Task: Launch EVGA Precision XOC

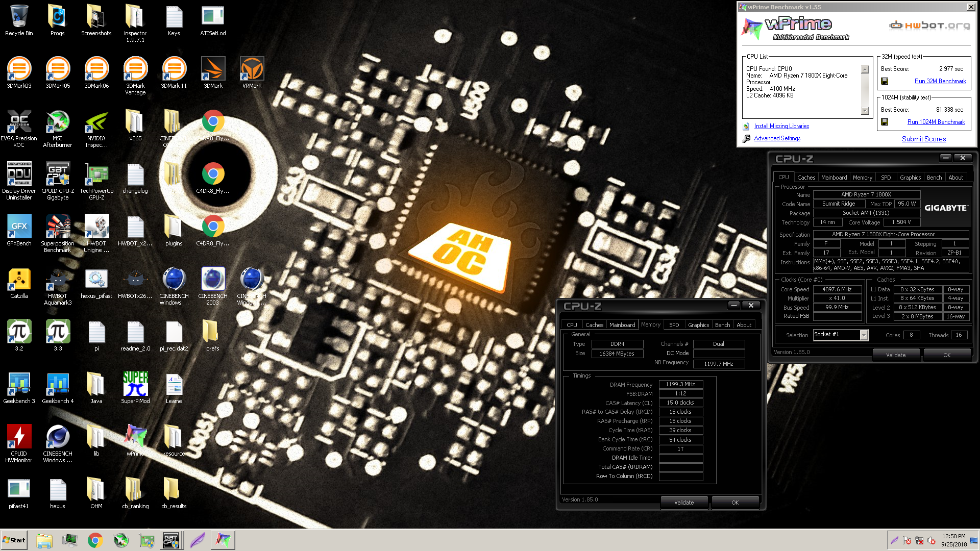Action: point(19,129)
